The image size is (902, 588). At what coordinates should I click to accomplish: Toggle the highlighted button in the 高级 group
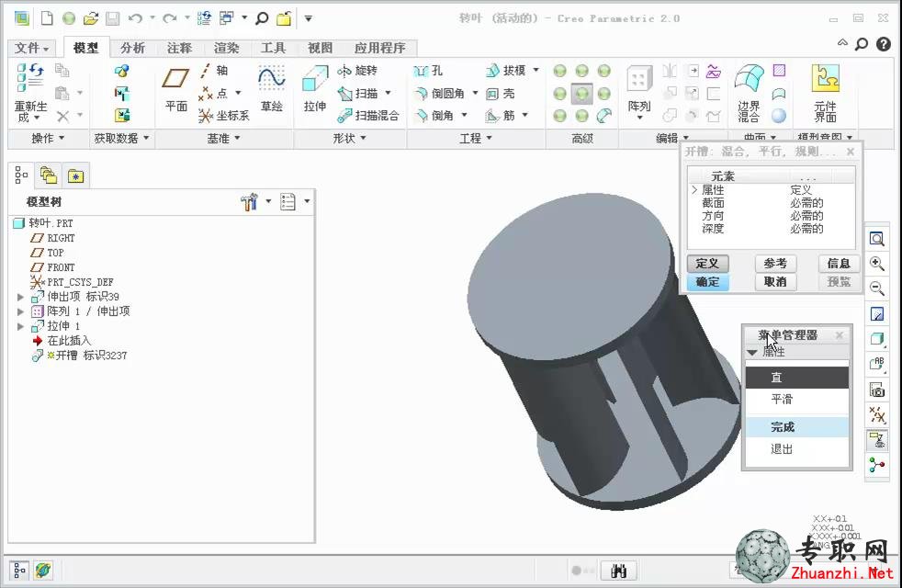581,93
